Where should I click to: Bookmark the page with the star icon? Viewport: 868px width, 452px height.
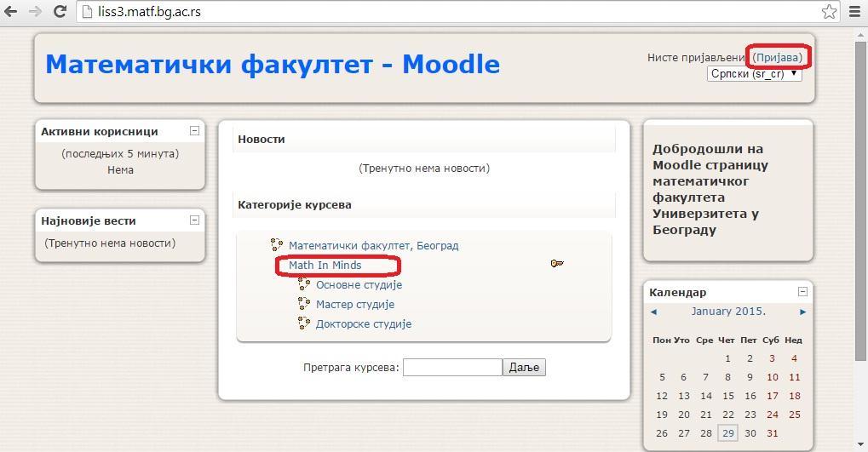[x=829, y=11]
